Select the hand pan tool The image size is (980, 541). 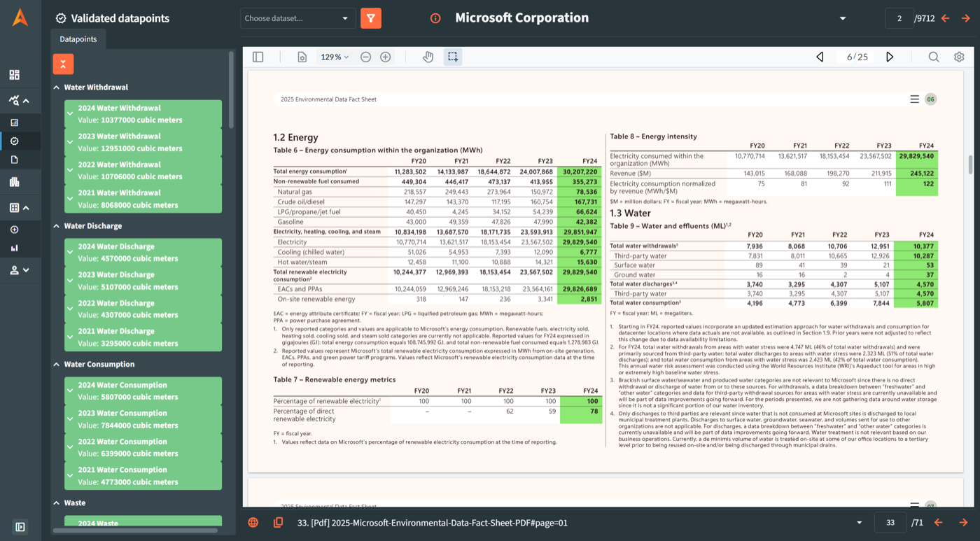[x=428, y=57]
